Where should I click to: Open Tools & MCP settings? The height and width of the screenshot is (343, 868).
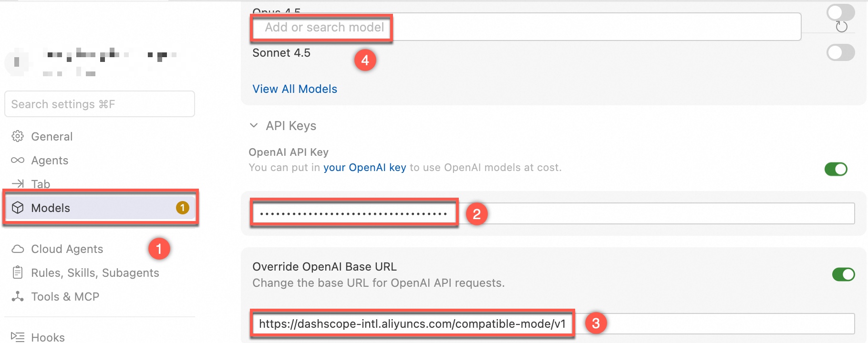click(x=65, y=296)
